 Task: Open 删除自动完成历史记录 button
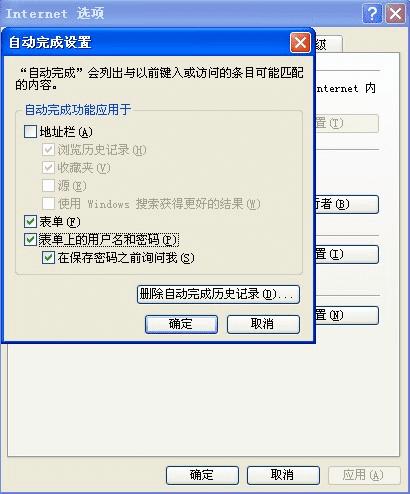(218, 294)
